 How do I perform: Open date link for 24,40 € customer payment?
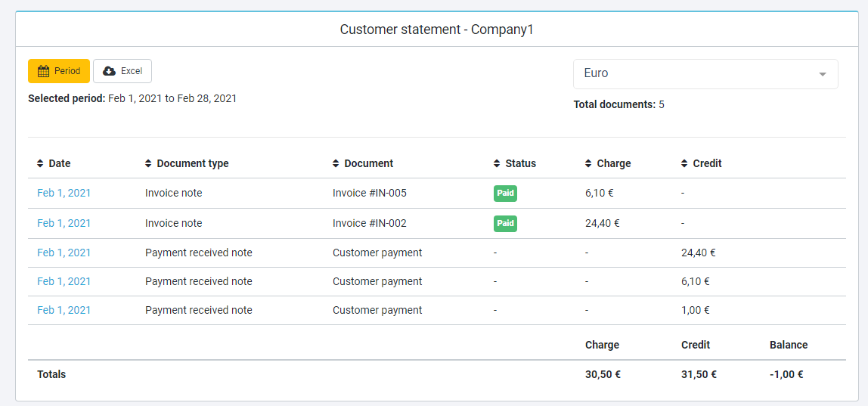64,253
